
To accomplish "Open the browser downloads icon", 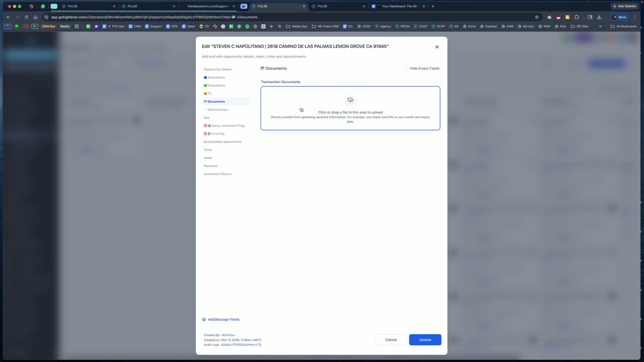I will pyautogui.click(x=599, y=17).
